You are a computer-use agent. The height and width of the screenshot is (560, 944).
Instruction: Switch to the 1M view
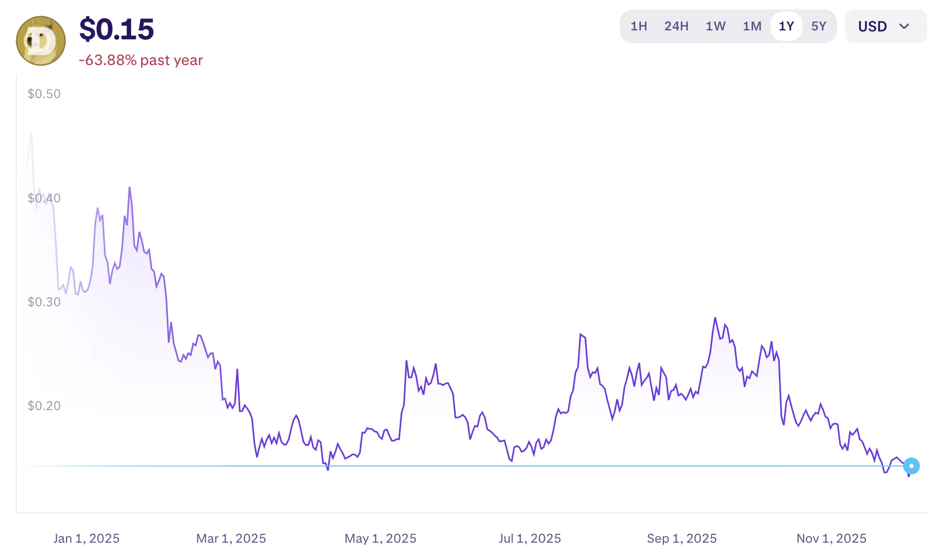pos(751,26)
